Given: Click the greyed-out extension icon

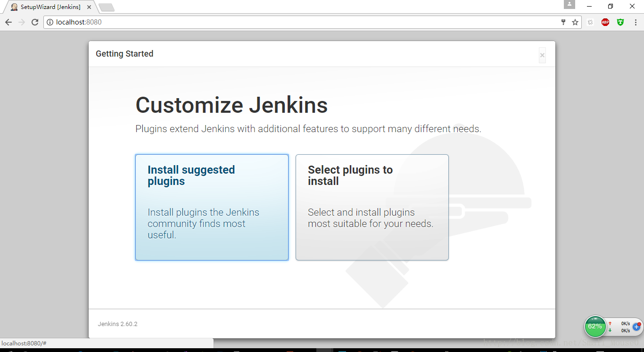Looking at the screenshot, I should pyautogui.click(x=590, y=22).
